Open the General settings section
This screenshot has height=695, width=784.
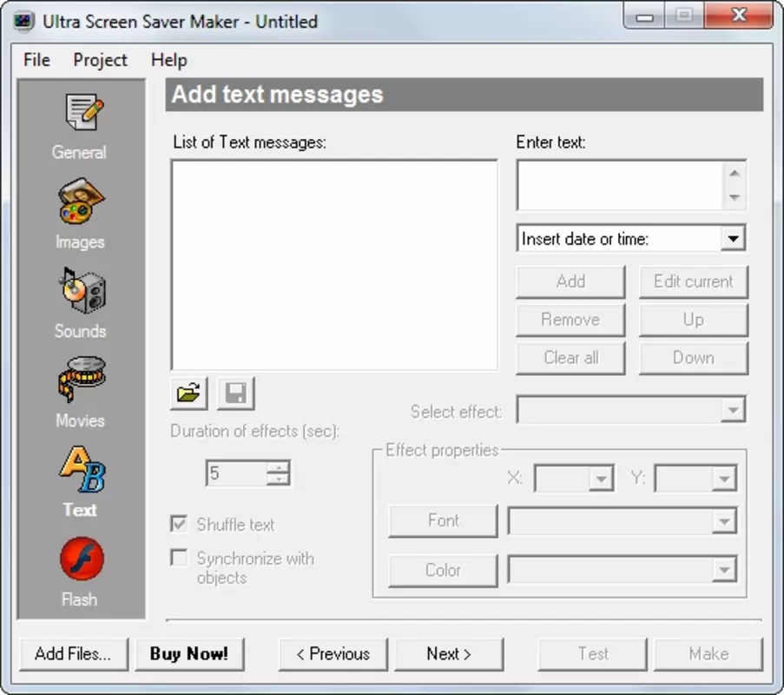point(81,127)
